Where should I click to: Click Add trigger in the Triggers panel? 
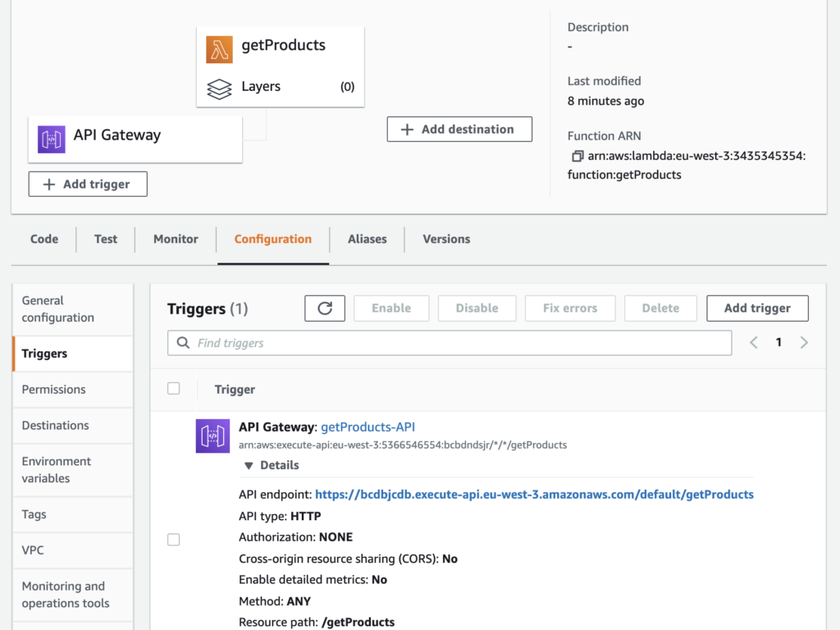click(757, 308)
